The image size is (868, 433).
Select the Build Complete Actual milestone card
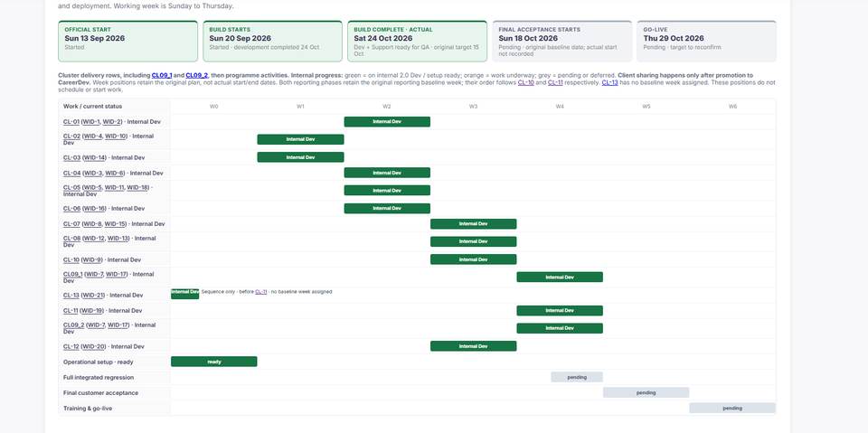point(418,42)
